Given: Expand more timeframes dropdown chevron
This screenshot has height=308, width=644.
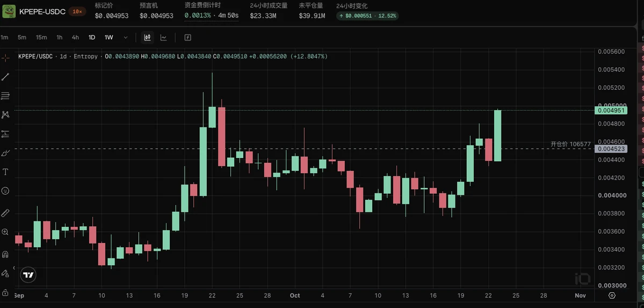Looking at the screenshot, I should [126, 38].
